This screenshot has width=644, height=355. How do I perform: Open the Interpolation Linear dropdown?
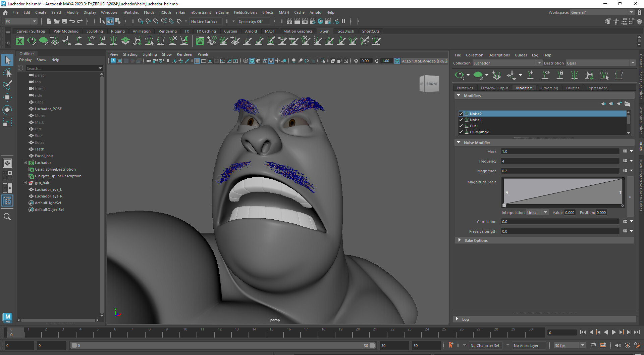tap(537, 213)
